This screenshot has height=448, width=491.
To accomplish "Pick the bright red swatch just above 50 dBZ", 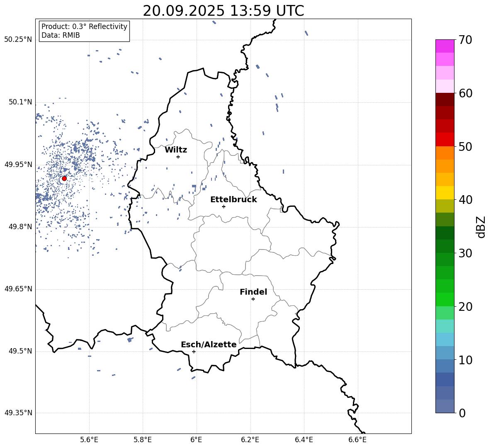I will tap(445, 140).
